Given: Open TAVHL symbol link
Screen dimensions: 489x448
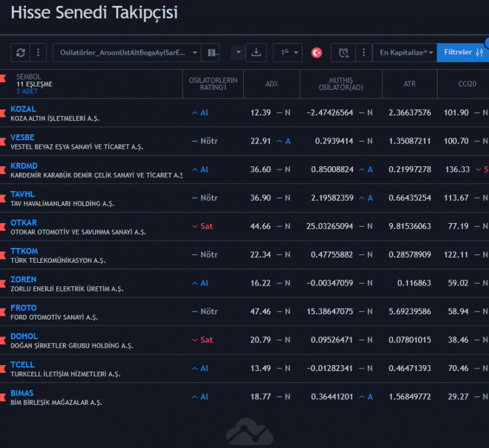Looking at the screenshot, I should [23, 194].
